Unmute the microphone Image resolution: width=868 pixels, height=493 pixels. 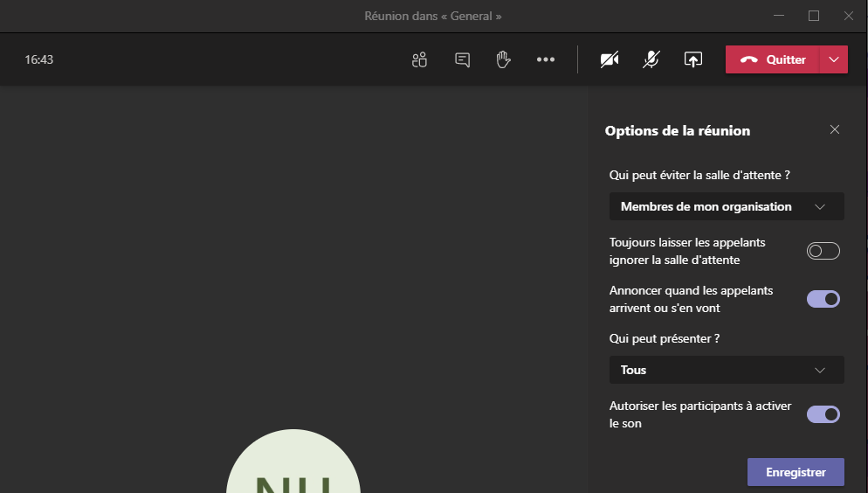click(x=651, y=59)
